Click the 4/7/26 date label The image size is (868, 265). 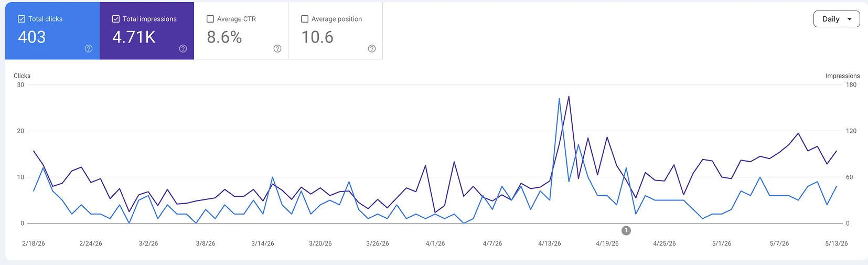tap(492, 243)
